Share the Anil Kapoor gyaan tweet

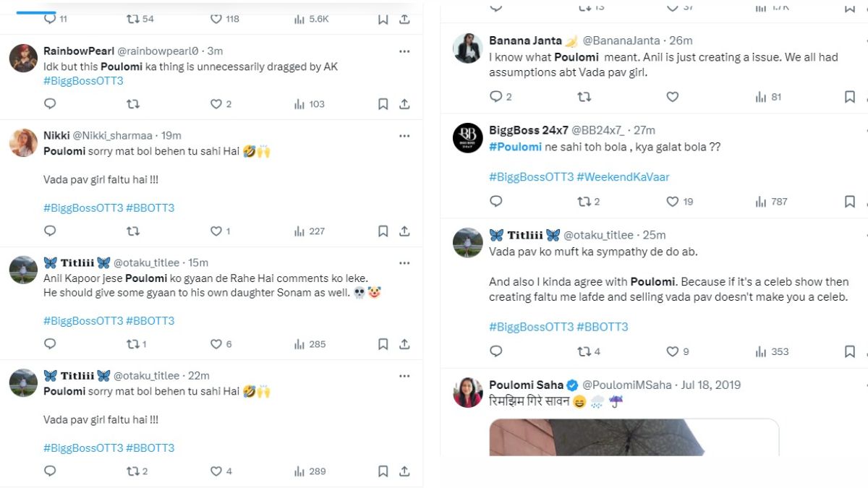(x=404, y=344)
